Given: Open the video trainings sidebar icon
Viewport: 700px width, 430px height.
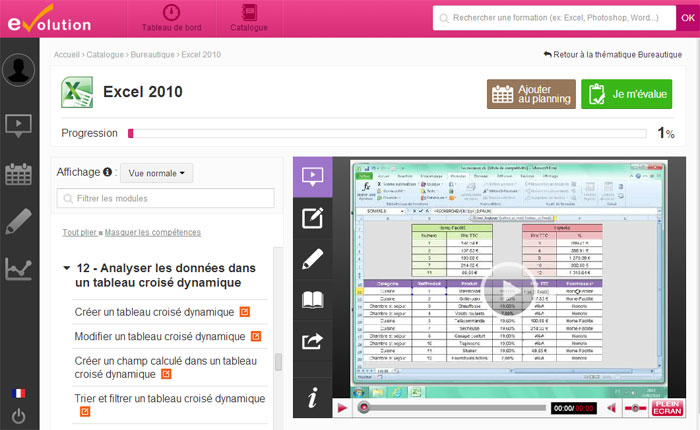Looking at the screenshot, I should 18,125.
